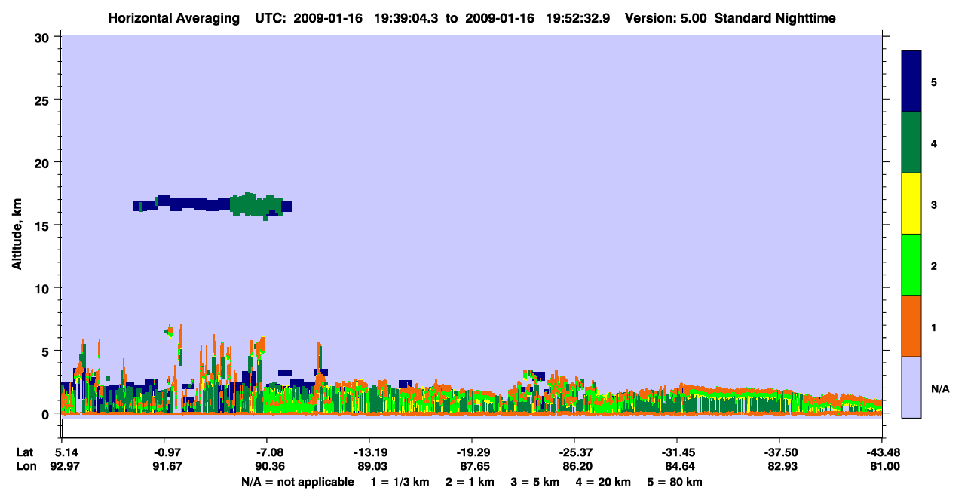This screenshot has height=503, width=980.
Task: Click the '3 = 5 km' legend text
Action: pyautogui.click(x=534, y=482)
